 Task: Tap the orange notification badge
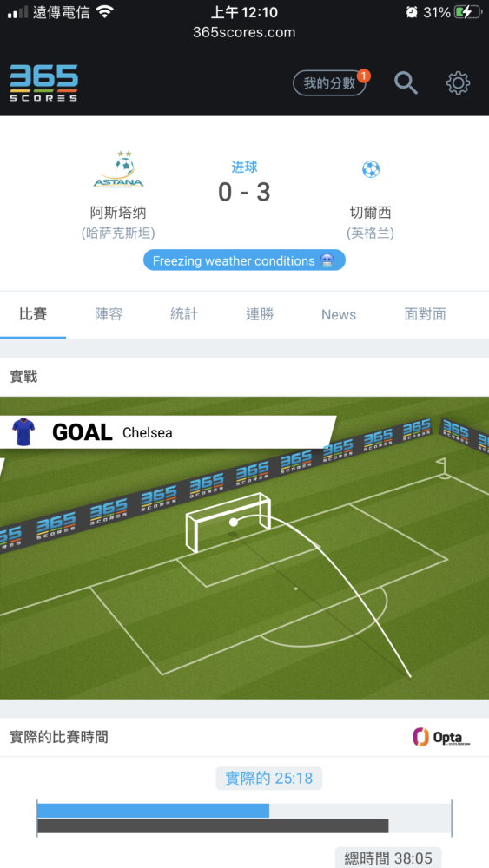coord(363,76)
